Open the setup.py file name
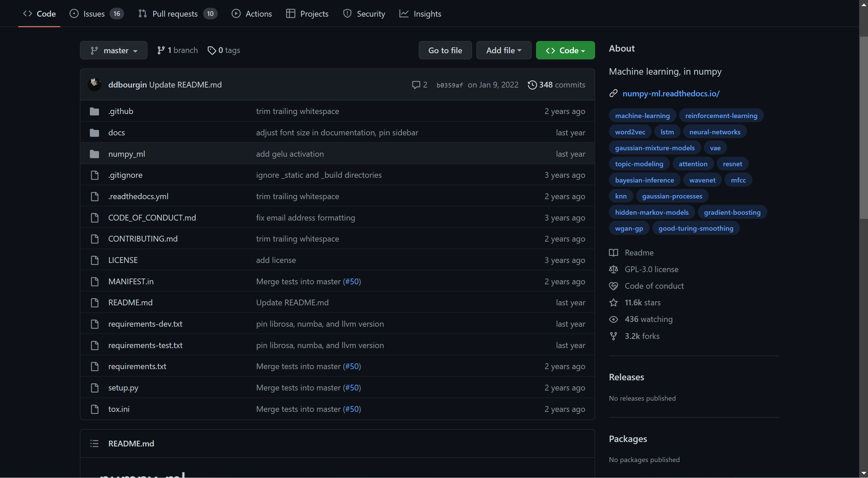 pyautogui.click(x=123, y=388)
